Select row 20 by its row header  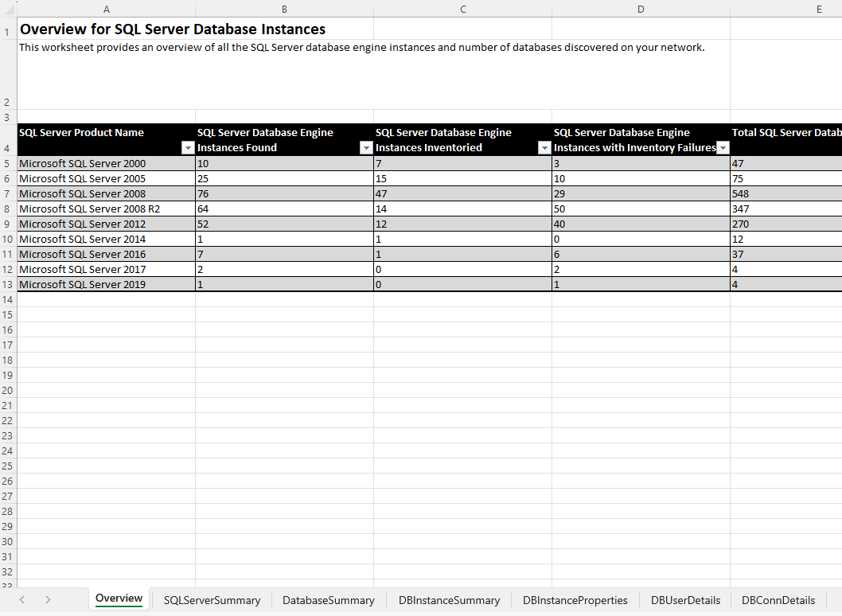8,391
